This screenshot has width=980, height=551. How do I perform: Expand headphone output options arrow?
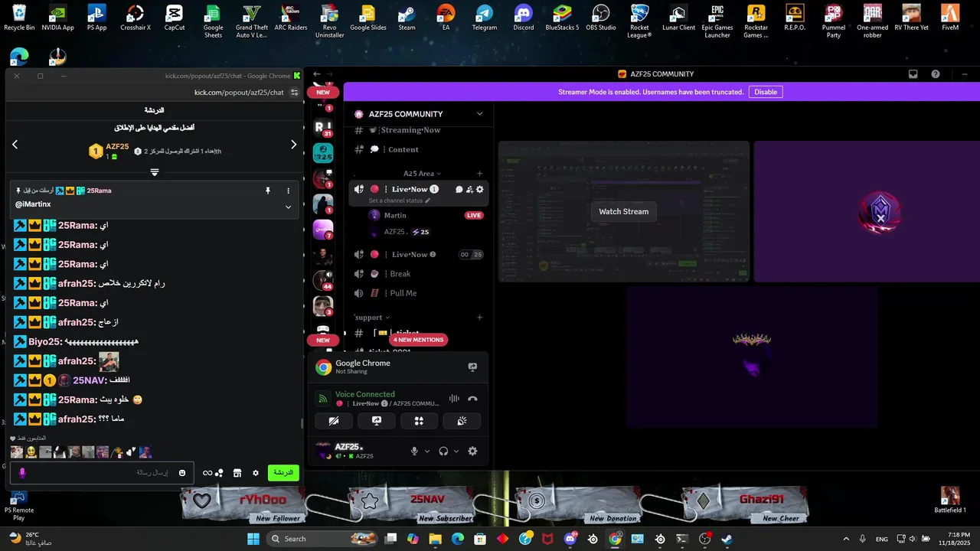pos(456,452)
